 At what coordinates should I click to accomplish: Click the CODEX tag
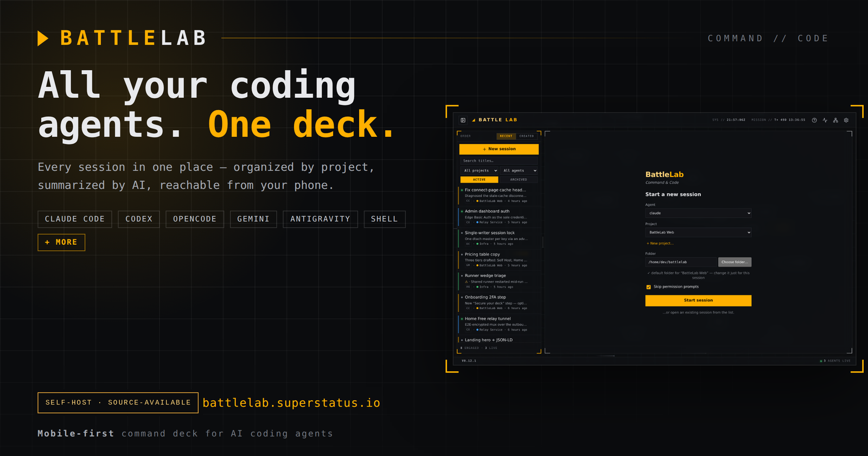pos(139,219)
